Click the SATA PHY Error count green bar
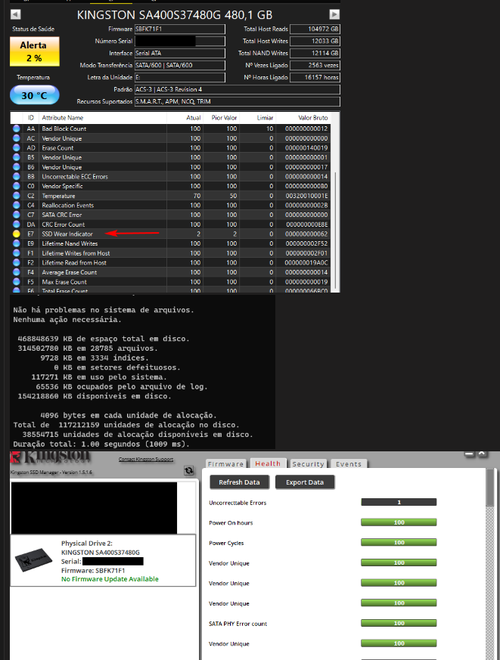The height and width of the screenshot is (660, 500). click(399, 623)
